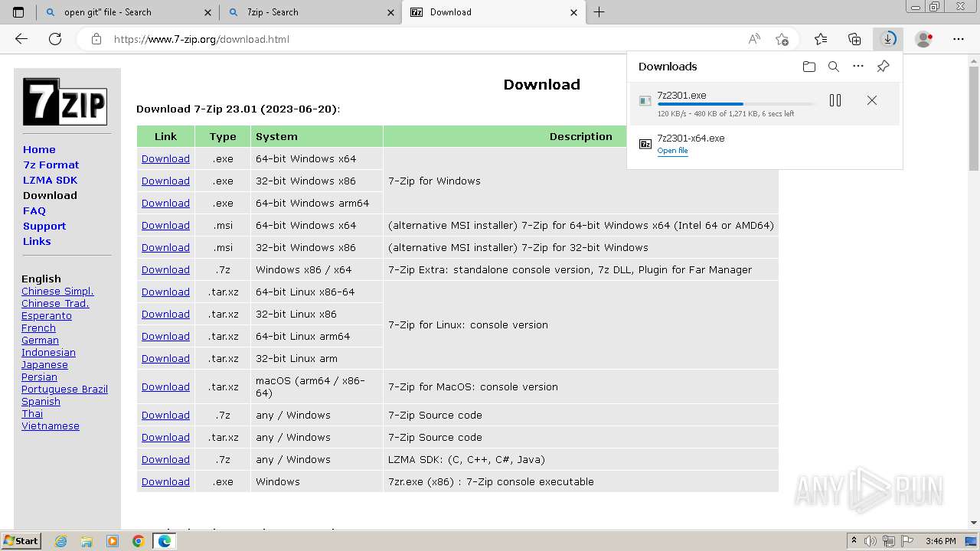Click Open file under 7z2301-x64.exe
The image size is (980, 551).
672,151
